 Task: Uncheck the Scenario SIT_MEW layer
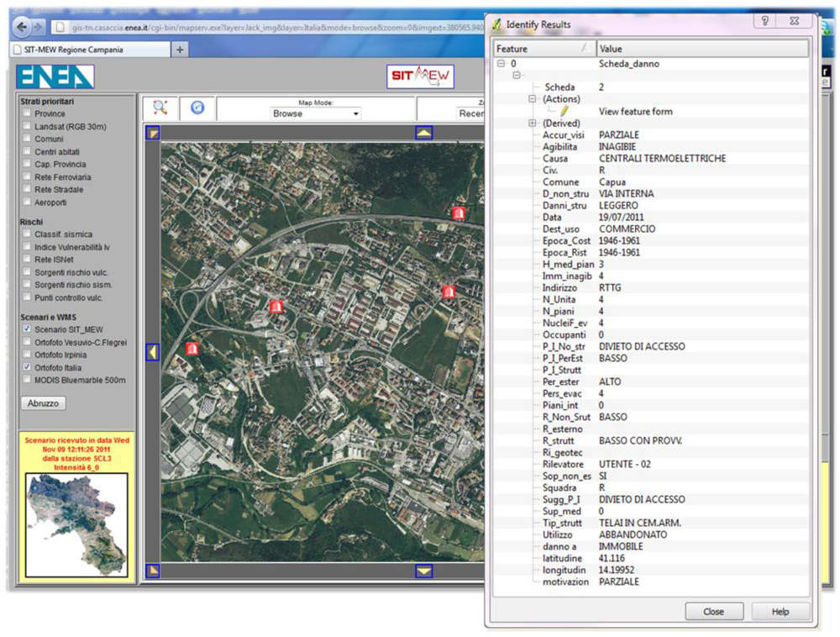point(28,329)
